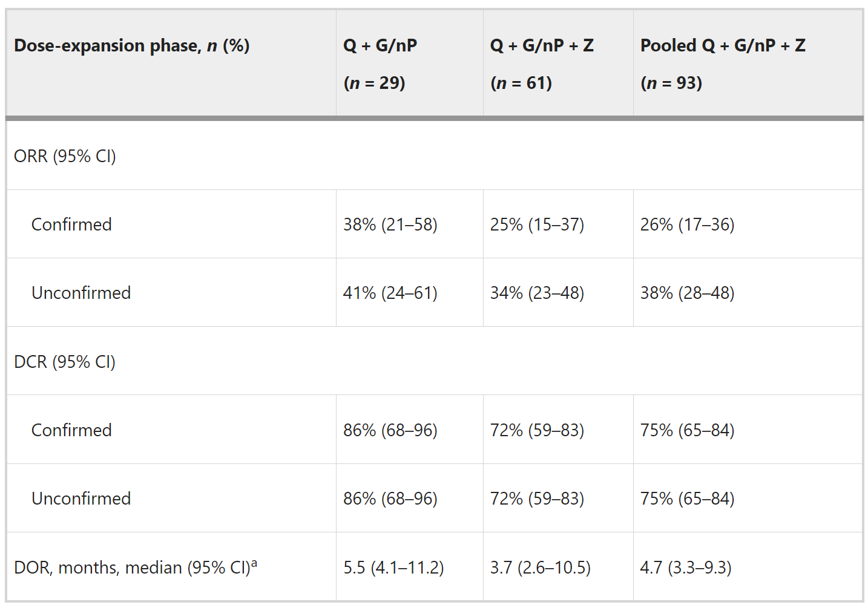Click the "26% (17–36)" pooled ORR cell

pos(687,224)
